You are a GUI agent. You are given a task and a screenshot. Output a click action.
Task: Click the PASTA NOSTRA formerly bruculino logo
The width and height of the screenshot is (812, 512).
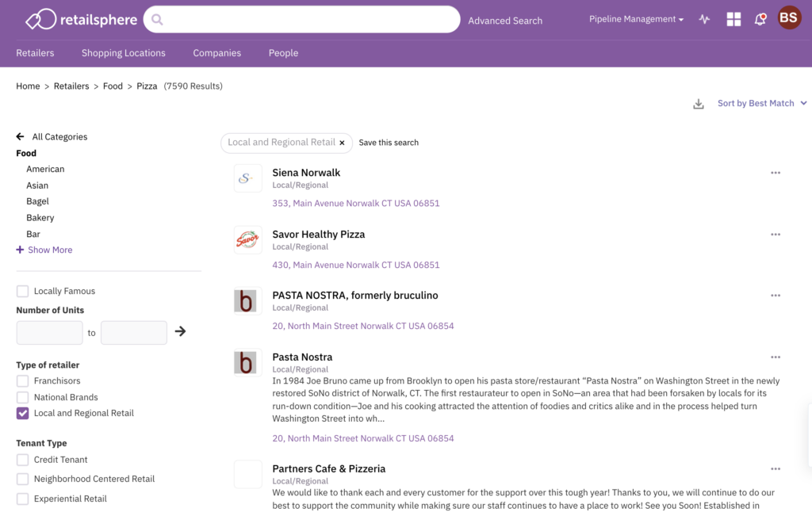(247, 301)
